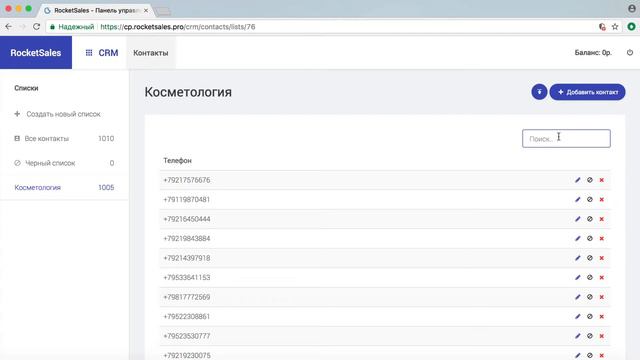Blacklist contact +79522308861 with block icon

tap(590, 316)
